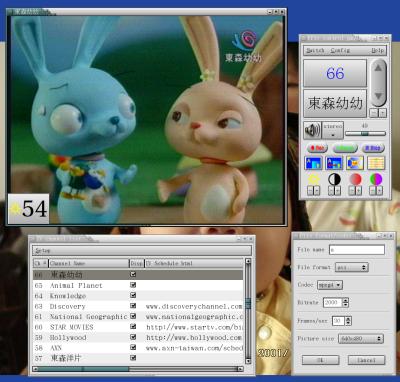
Task: Click OK in the recording dialog
Action: click(320, 360)
